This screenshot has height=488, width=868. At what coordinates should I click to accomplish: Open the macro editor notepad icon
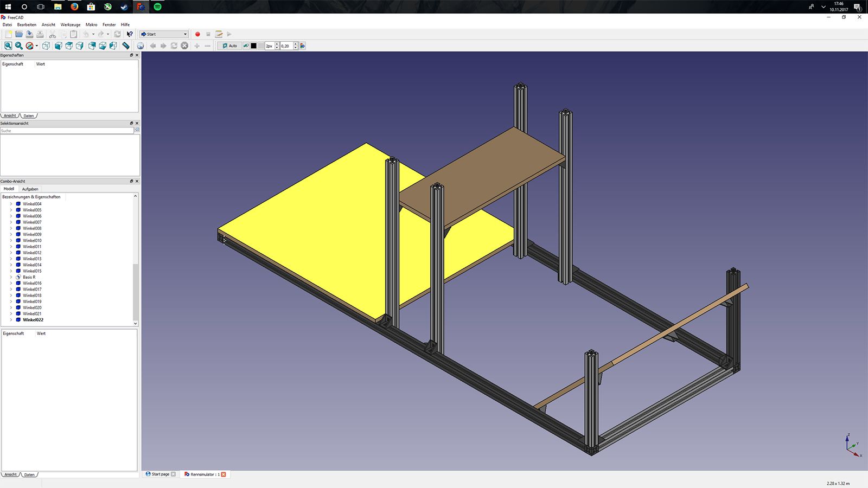coord(219,34)
